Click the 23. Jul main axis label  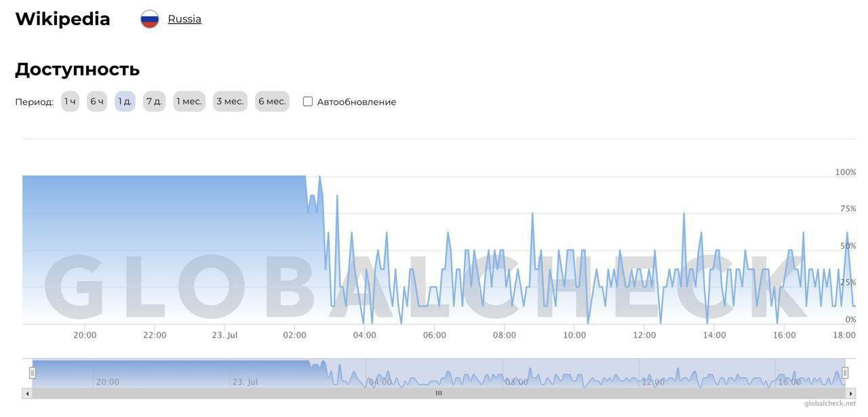pos(224,335)
